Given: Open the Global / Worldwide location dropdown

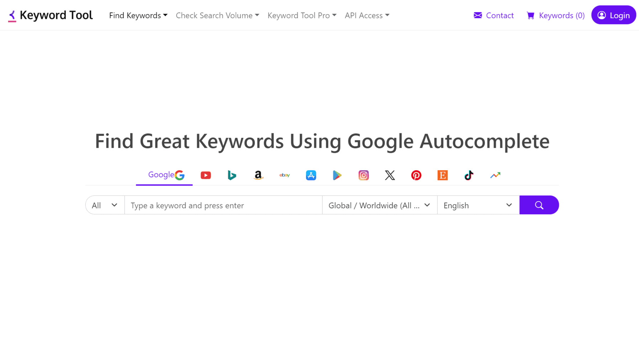Looking at the screenshot, I should pos(379,205).
